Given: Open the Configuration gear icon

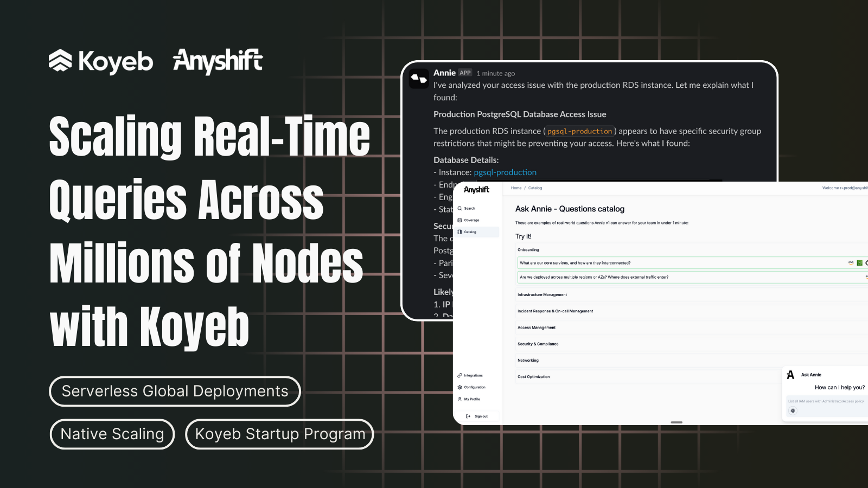Looking at the screenshot, I should click(x=459, y=387).
